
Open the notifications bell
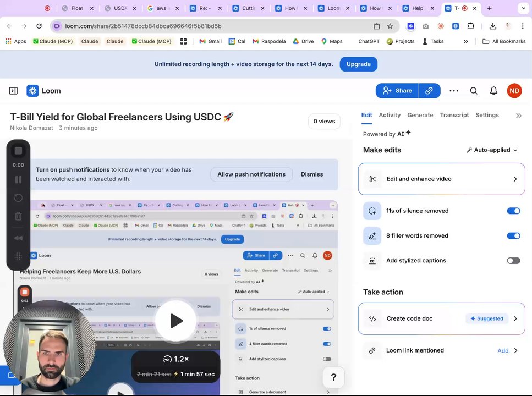tap(493, 91)
